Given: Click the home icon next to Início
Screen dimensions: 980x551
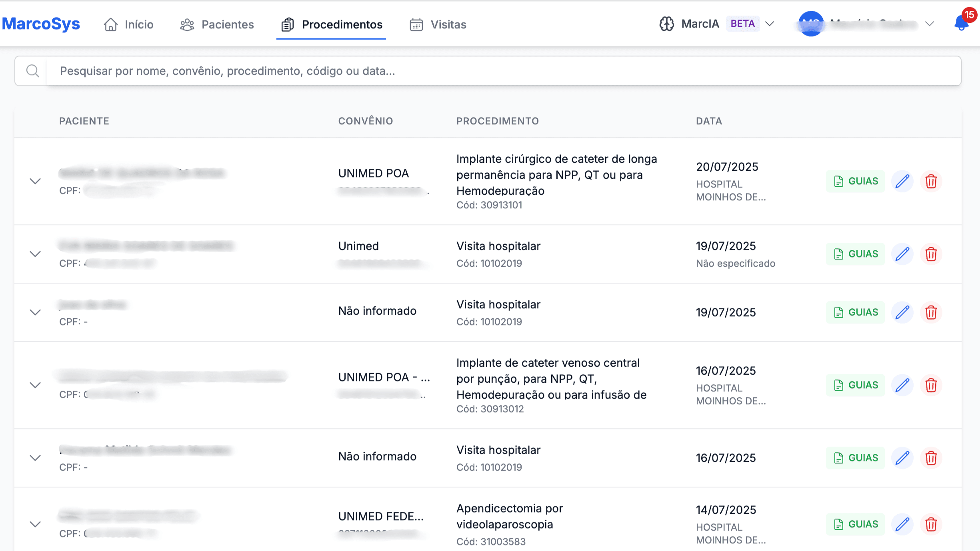Looking at the screenshot, I should pos(110,24).
